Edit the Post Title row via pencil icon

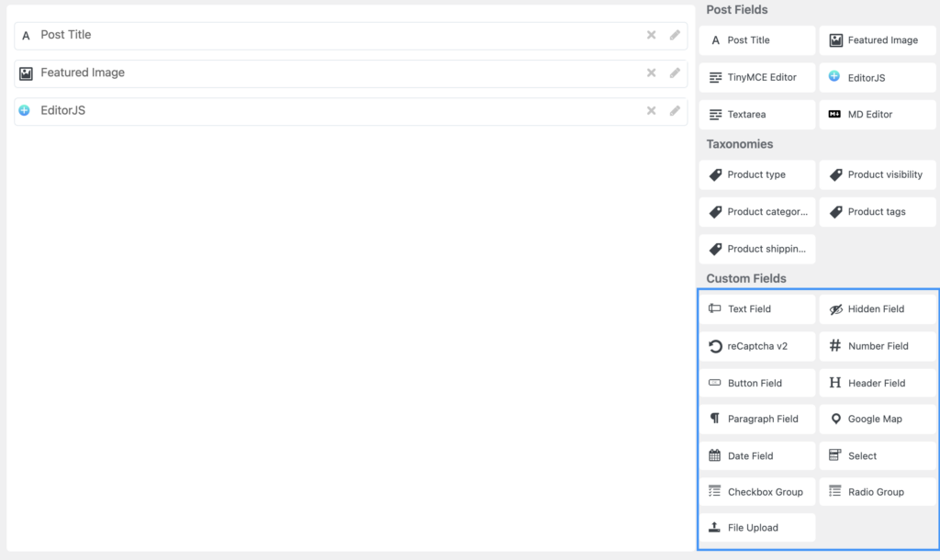coord(675,35)
